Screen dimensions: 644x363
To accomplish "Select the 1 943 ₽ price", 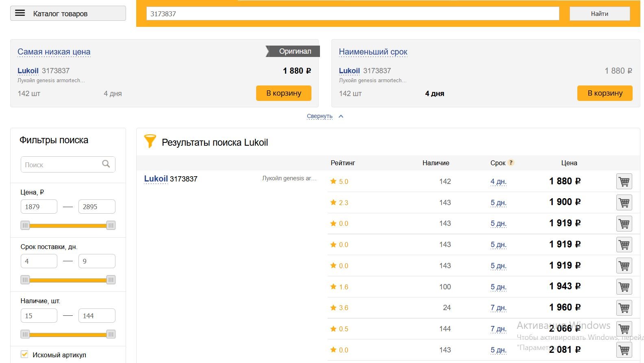I will (565, 286).
